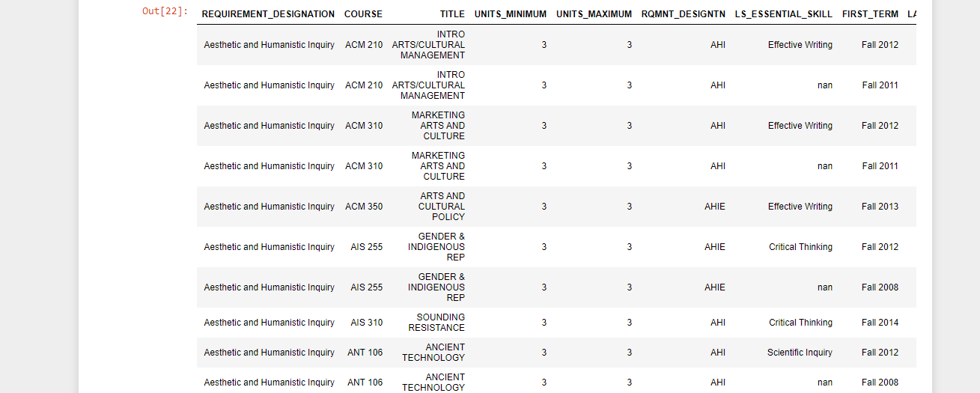This screenshot has width=980, height=393.
Task: Click AHIE designation in AIS 255 Critical Thinking row
Action: 715,247
